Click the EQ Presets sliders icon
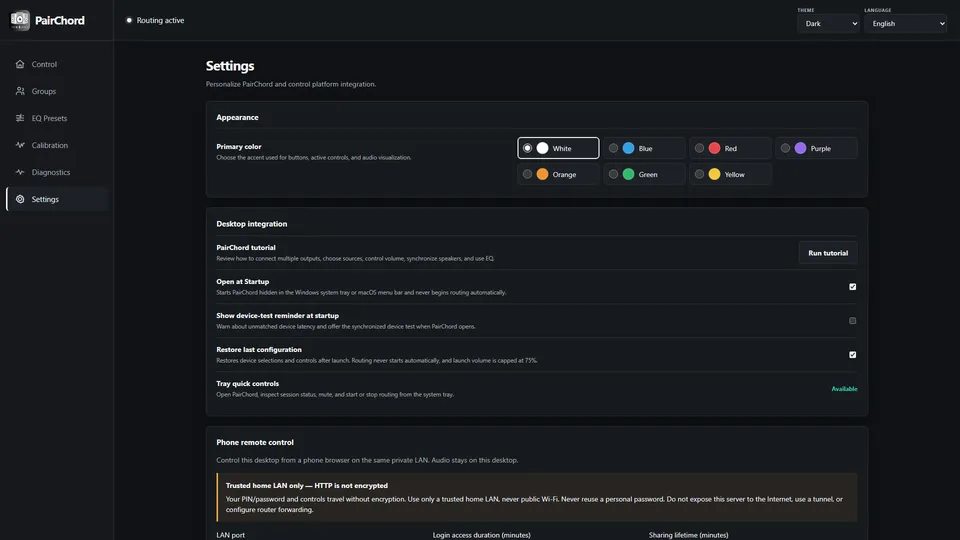 20,118
